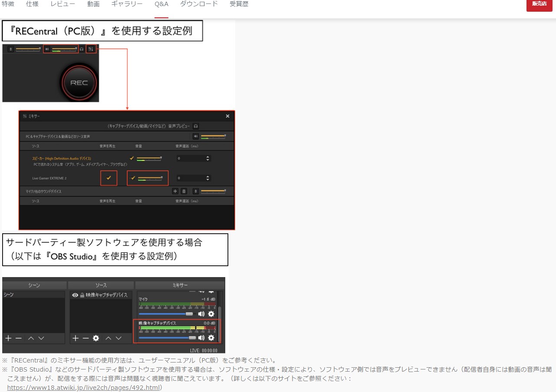Open the 仕様 tab
556x392 pixels.
tap(33, 4)
